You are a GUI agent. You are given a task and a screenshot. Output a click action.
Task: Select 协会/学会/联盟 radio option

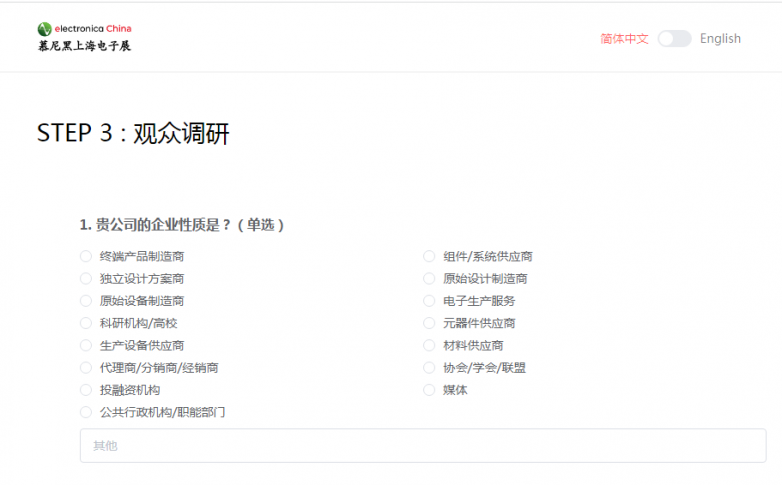pos(429,368)
